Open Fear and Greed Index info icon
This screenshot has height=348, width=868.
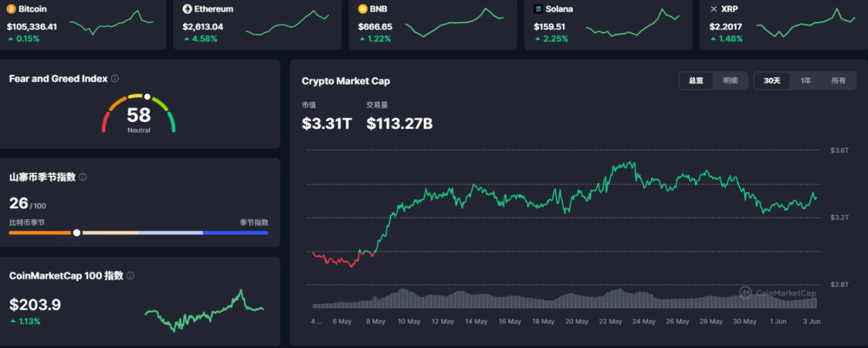(x=115, y=79)
